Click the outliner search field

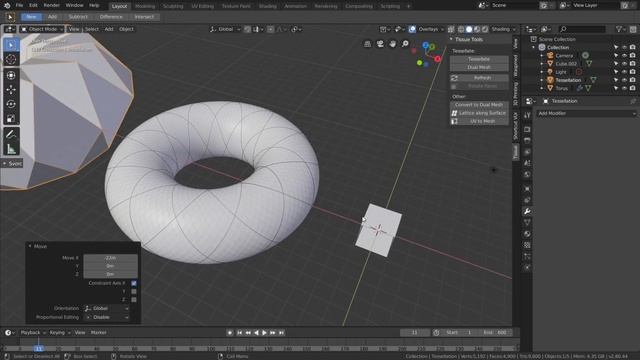pos(582,29)
